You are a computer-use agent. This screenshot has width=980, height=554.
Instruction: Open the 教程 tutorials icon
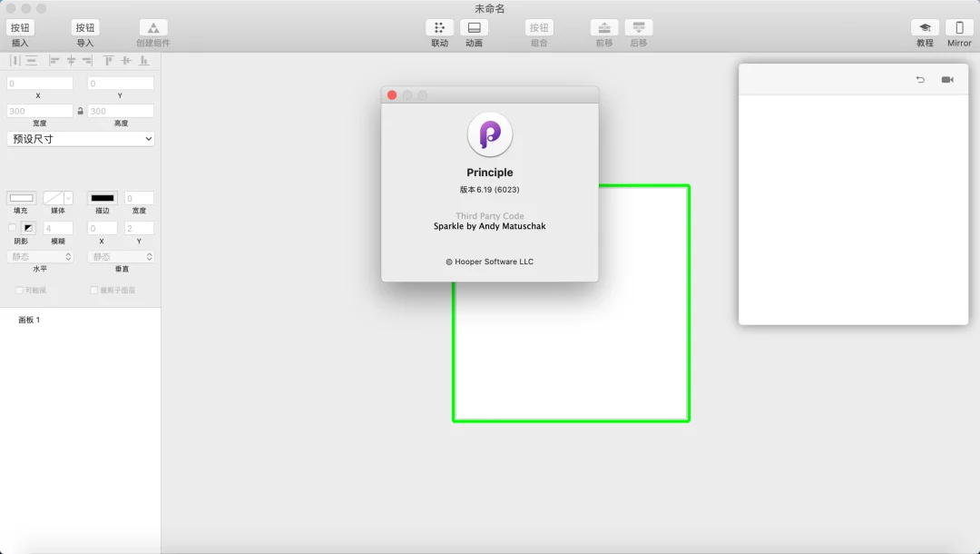(925, 27)
